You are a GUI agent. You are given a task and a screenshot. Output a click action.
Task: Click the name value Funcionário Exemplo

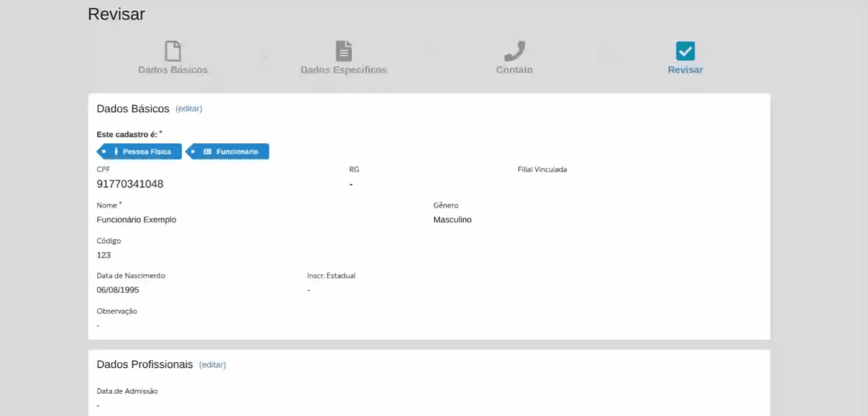pyautogui.click(x=136, y=220)
